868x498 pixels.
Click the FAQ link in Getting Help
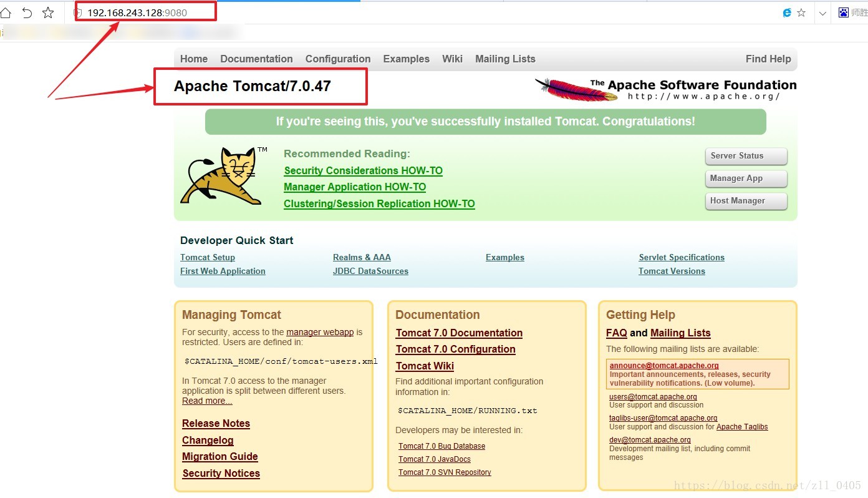pos(616,333)
